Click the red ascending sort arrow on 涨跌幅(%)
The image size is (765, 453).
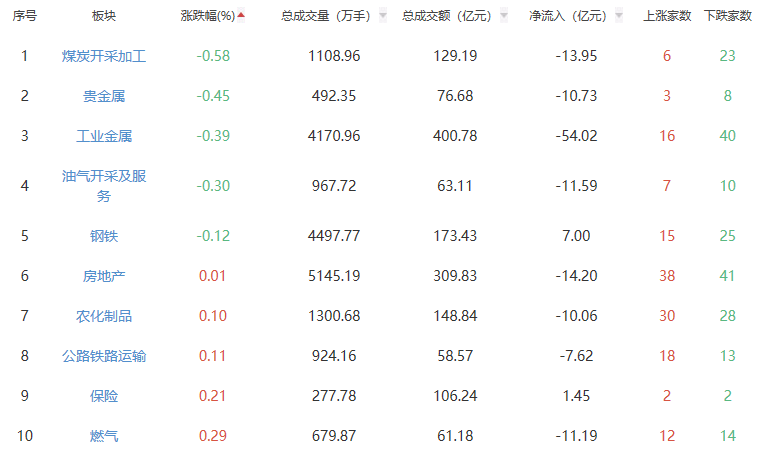coord(241,15)
